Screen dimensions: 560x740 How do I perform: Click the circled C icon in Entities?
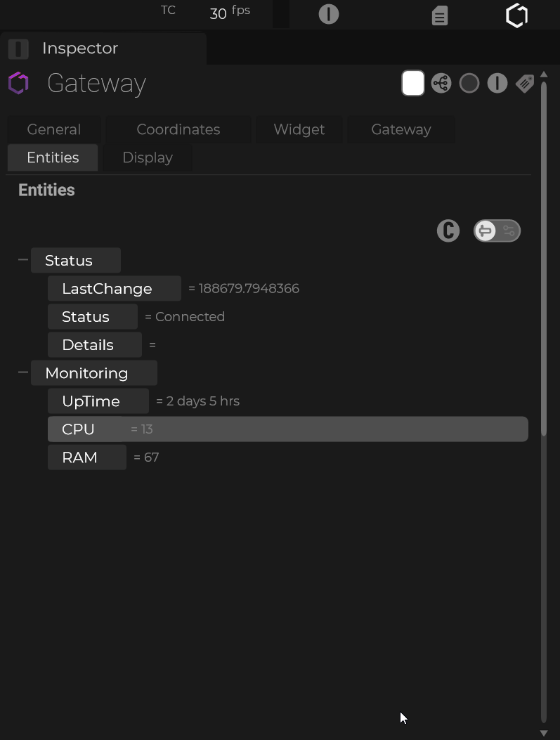point(448,231)
